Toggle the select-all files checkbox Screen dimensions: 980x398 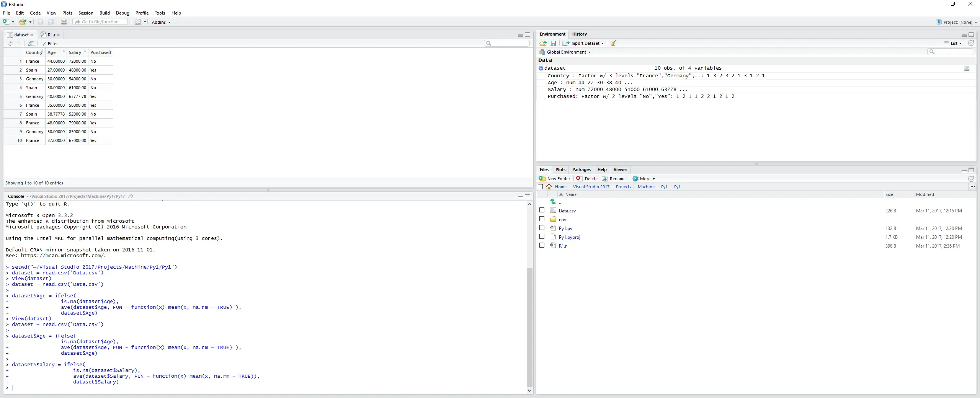[x=541, y=187]
